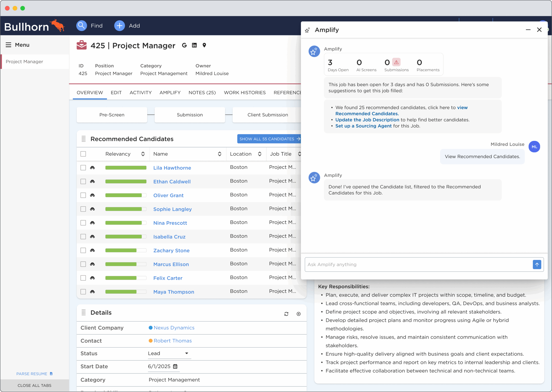Click the map pin location icon

click(204, 45)
